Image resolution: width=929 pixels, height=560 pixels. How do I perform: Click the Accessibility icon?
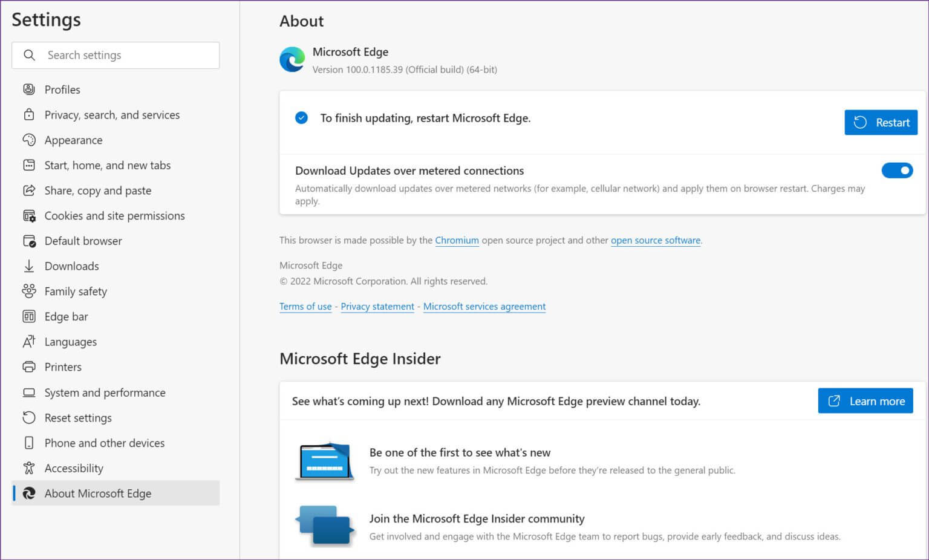(x=28, y=468)
